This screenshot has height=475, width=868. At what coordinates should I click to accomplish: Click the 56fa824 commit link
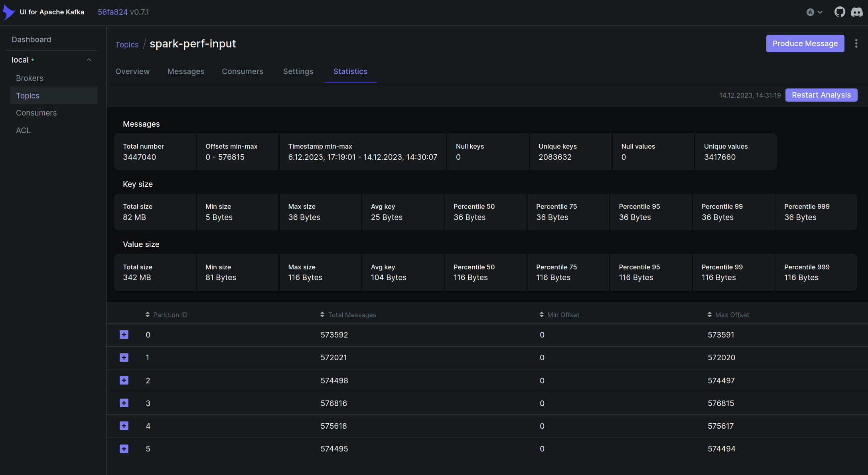point(112,12)
